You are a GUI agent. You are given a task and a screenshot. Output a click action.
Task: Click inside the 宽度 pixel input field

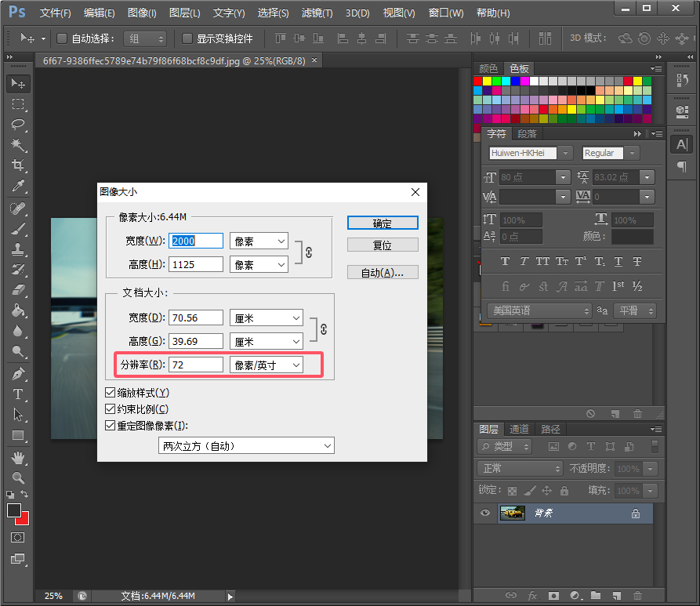pos(195,241)
